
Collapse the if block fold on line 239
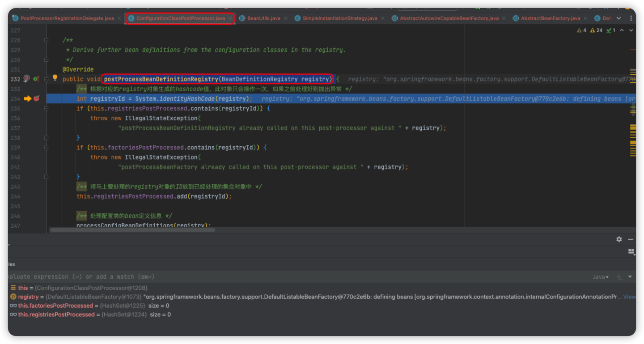point(46,147)
